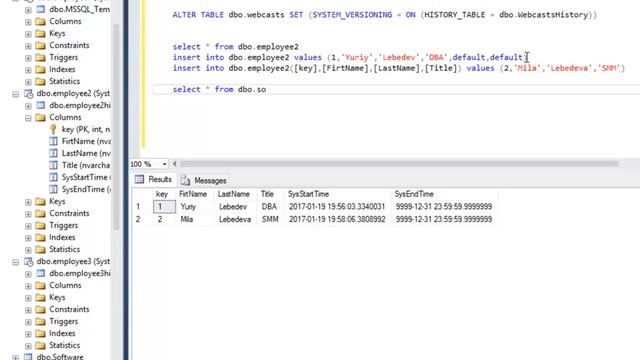
Task: Select the dbo.Software table node
Action: pyautogui.click(x=60, y=356)
